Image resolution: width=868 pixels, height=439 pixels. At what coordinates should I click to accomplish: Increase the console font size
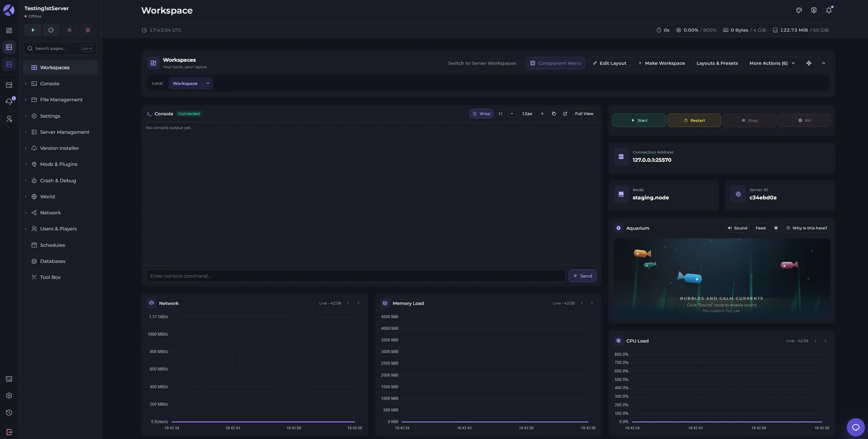click(542, 114)
